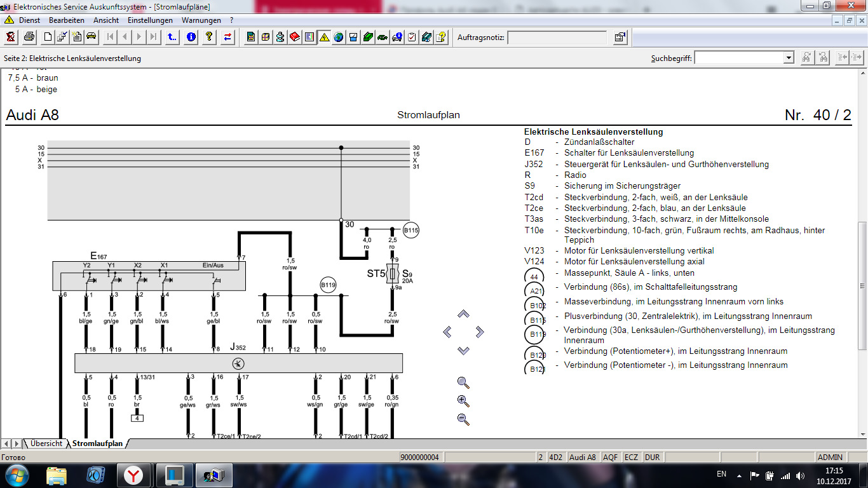Click the last-page navigation arrow in the toolbar

154,37
